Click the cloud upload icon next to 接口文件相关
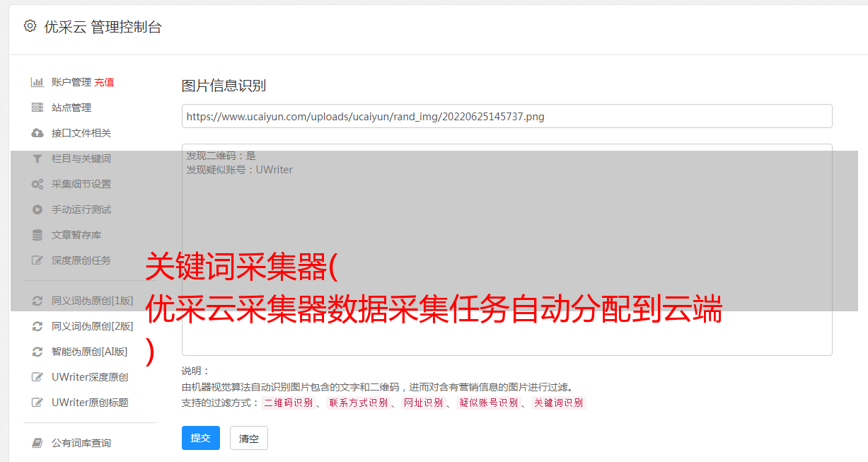Viewport: 868px width, 462px height. (37, 133)
